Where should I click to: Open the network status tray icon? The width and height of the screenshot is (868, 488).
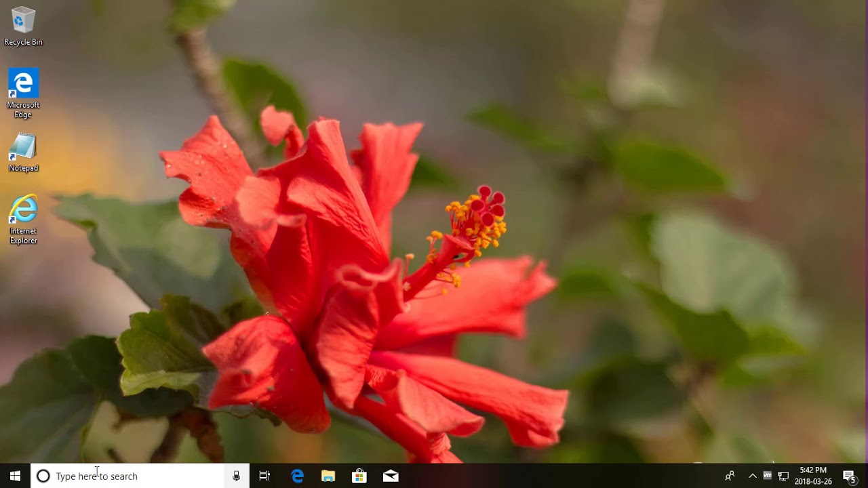[783, 476]
